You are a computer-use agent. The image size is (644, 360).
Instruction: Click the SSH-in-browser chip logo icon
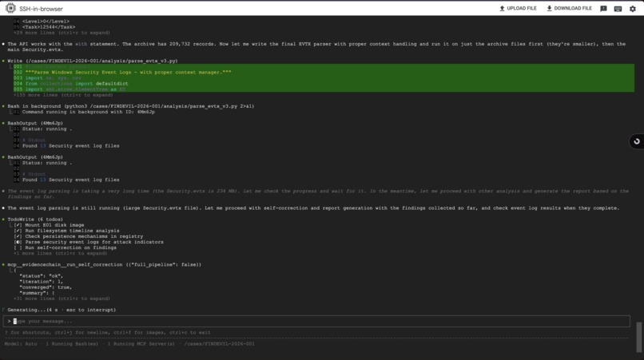click(10, 8)
